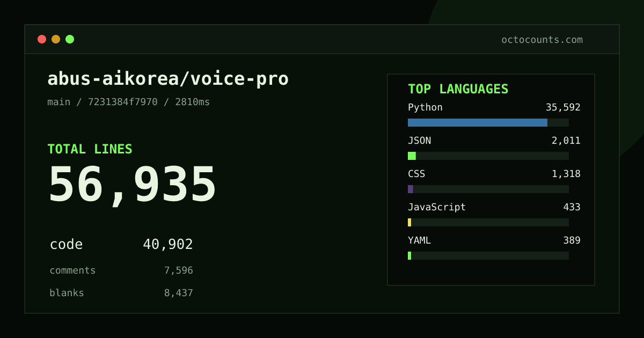The height and width of the screenshot is (338, 644).
Task: Click the Python language label
Action: [x=425, y=107]
